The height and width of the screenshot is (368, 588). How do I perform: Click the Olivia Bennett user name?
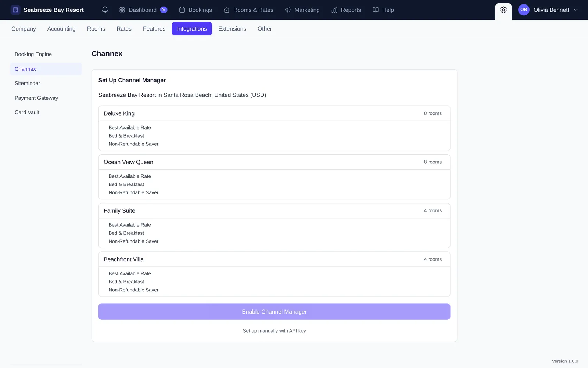[551, 10]
